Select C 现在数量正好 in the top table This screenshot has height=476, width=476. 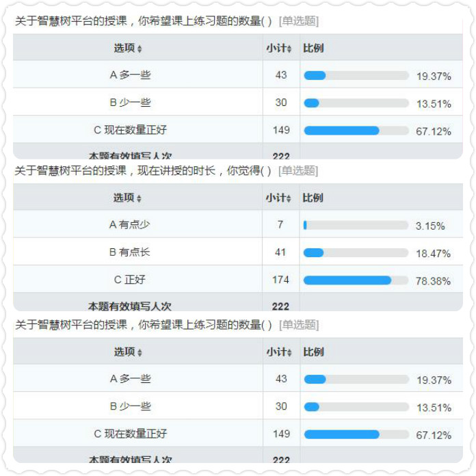130,130
